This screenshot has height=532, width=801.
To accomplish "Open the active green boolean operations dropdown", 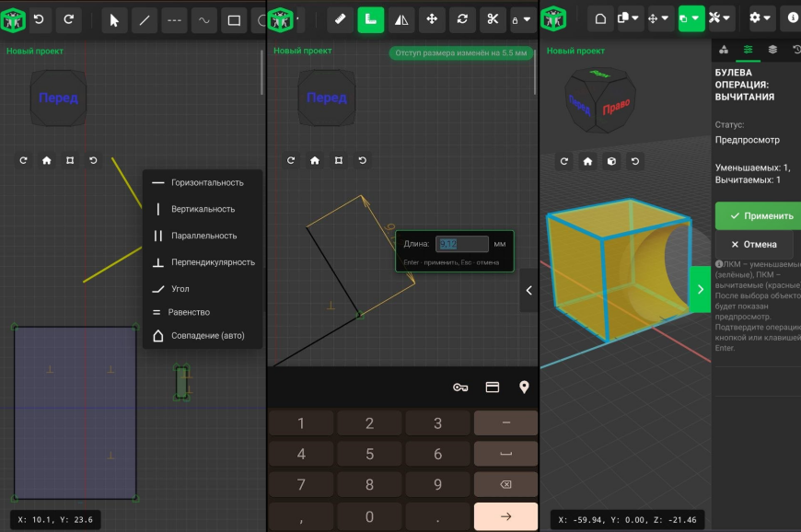I will pos(690,19).
